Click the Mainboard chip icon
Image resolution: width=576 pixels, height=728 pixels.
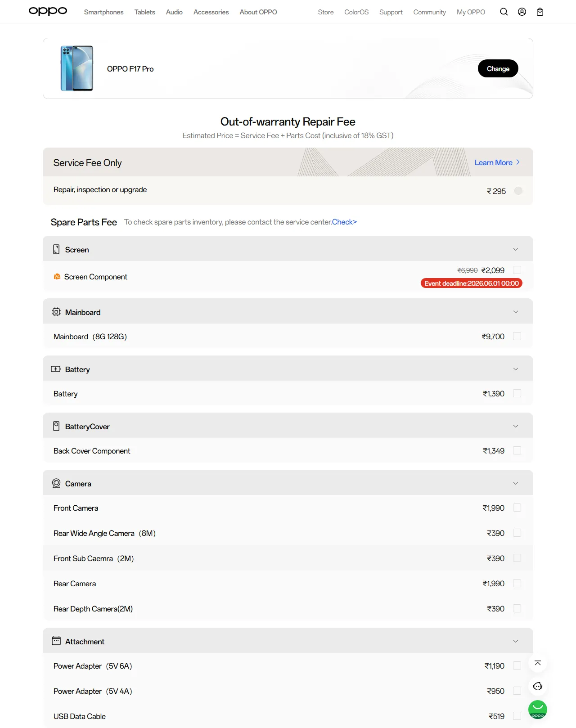(x=56, y=312)
